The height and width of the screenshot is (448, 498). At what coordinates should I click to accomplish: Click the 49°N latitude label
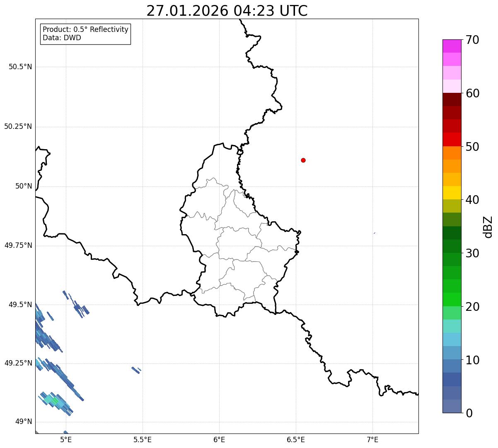[x=24, y=422]
